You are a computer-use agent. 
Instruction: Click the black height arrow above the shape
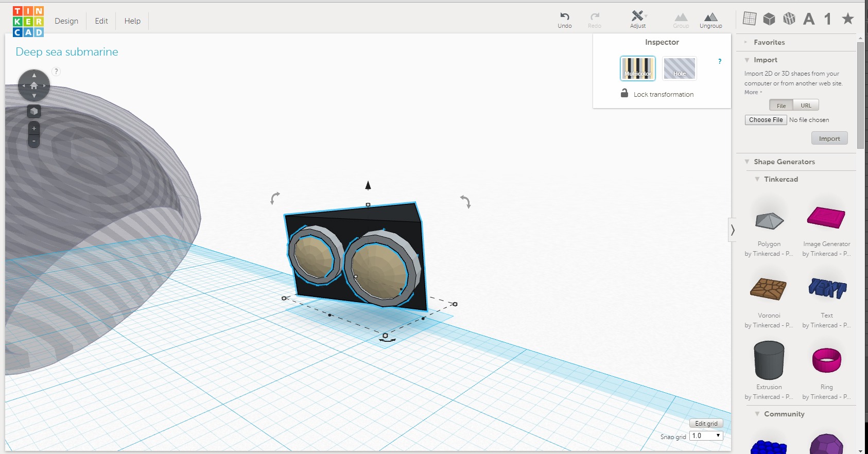pyautogui.click(x=368, y=185)
